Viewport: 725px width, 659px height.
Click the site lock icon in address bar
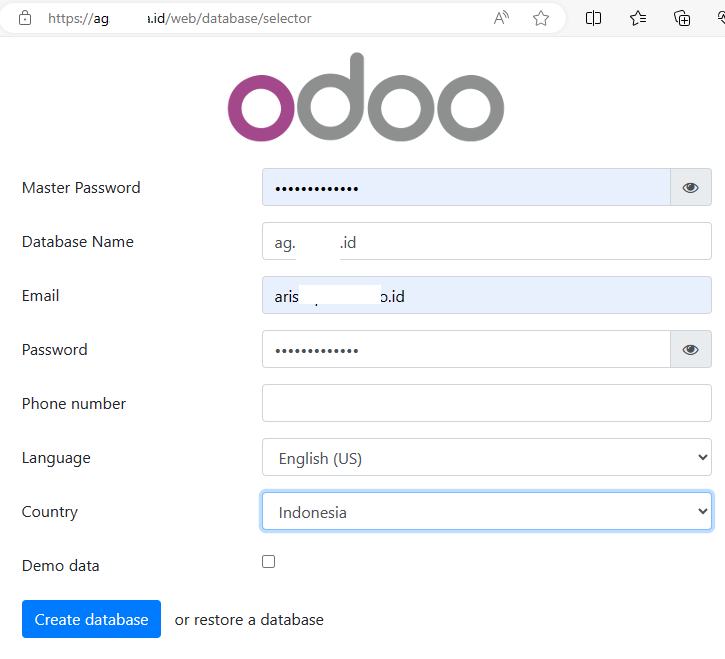tap(25, 18)
